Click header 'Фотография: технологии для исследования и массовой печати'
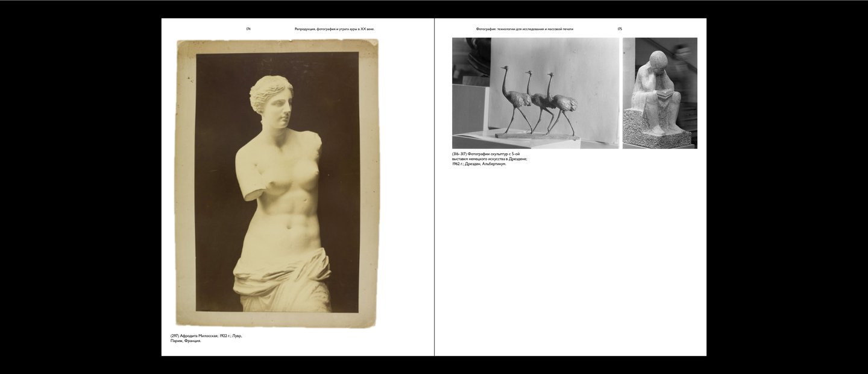 524,29
